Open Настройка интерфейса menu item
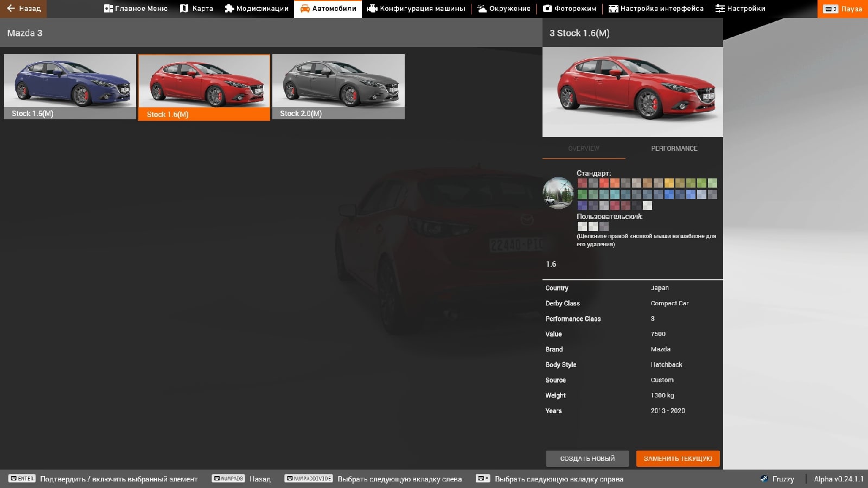The height and width of the screenshot is (488, 868). 656,9
